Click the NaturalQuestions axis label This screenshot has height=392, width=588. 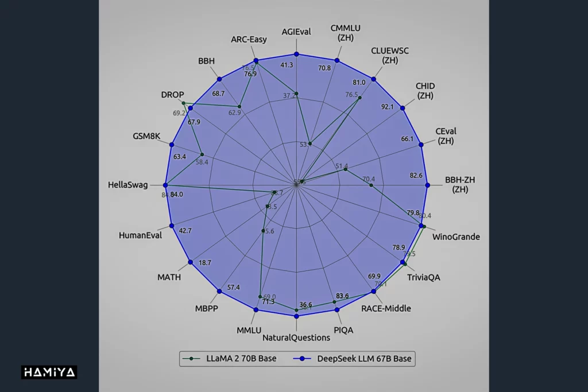point(296,337)
